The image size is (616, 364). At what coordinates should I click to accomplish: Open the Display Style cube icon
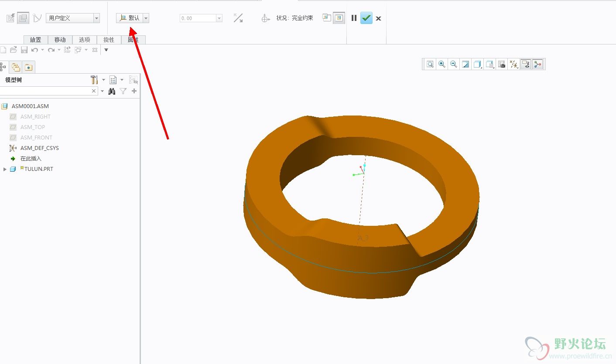click(x=477, y=65)
